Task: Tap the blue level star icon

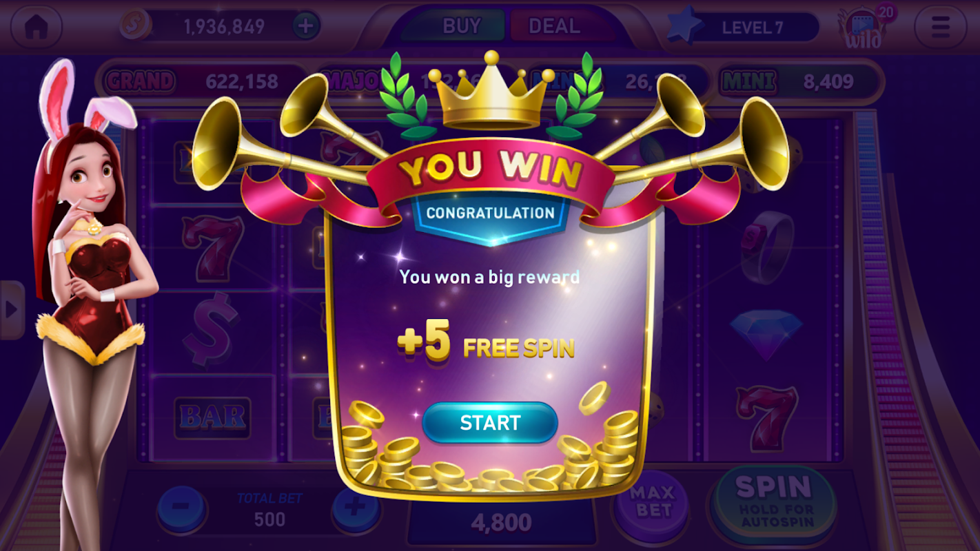Action: coord(686,27)
